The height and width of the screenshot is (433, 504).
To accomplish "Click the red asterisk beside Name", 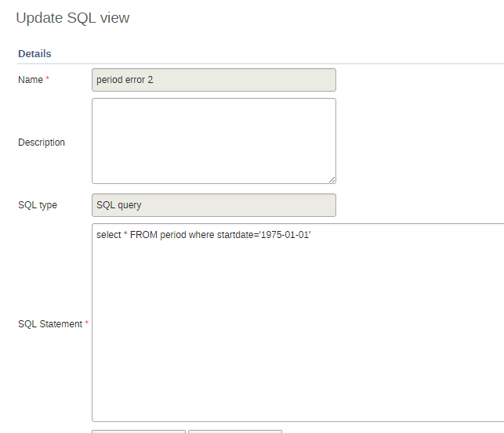I will [x=48, y=80].
